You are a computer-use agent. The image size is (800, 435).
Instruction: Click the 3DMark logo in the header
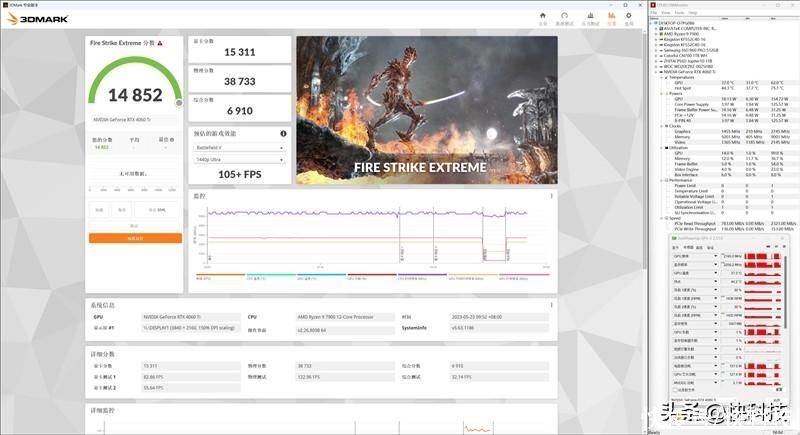point(38,19)
